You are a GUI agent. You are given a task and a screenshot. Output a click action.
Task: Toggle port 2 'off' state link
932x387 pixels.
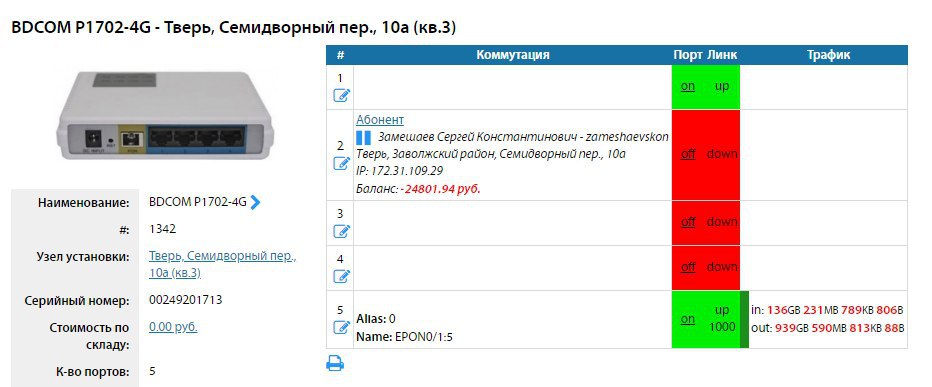(688, 154)
